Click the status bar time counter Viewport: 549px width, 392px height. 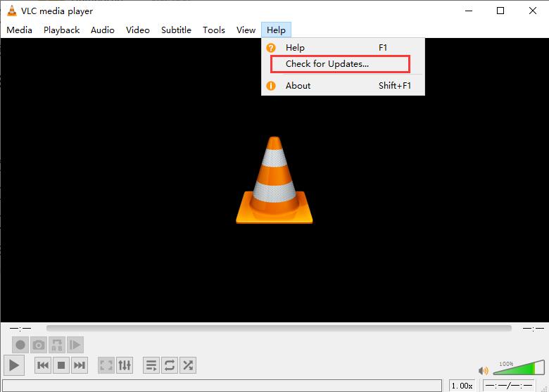[x=509, y=386]
